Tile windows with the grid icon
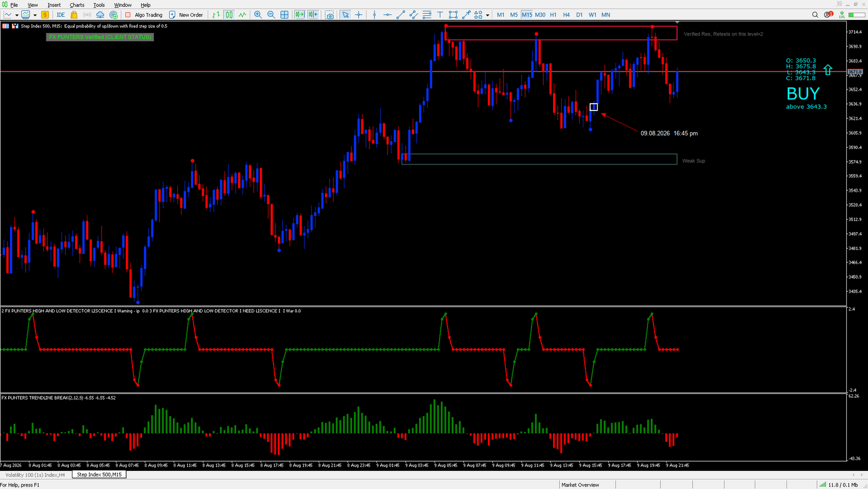Image resolution: width=868 pixels, height=489 pixels. click(x=285, y=15)
